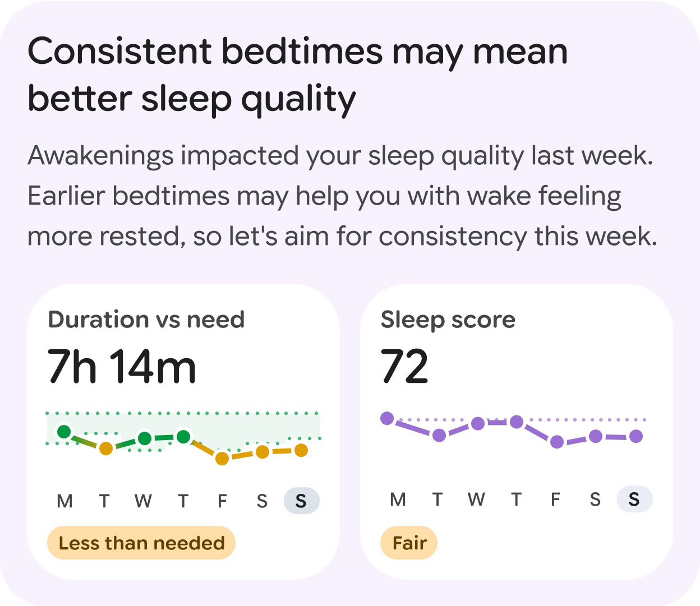Select Monday label under Sleep score chart

398,499
